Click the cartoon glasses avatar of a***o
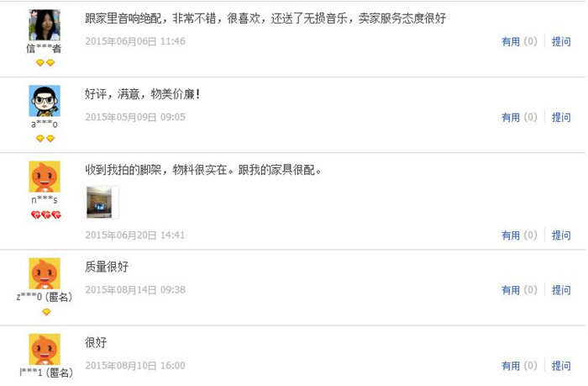Image resolution: width=588 pixels, height=386 pixels. pyautogui.click(x=45, y=101)
